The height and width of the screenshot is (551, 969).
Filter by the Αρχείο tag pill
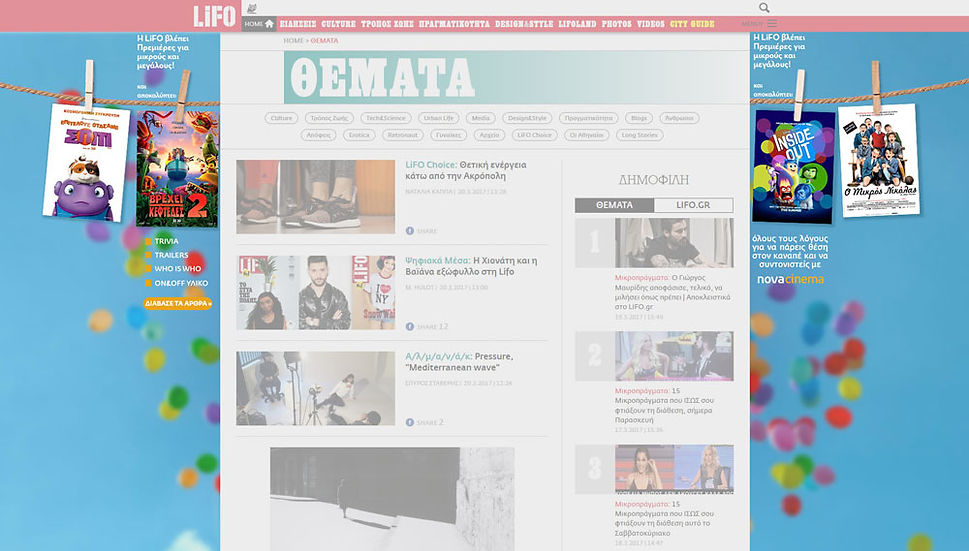pyautogui.click(x=489, y=135)
